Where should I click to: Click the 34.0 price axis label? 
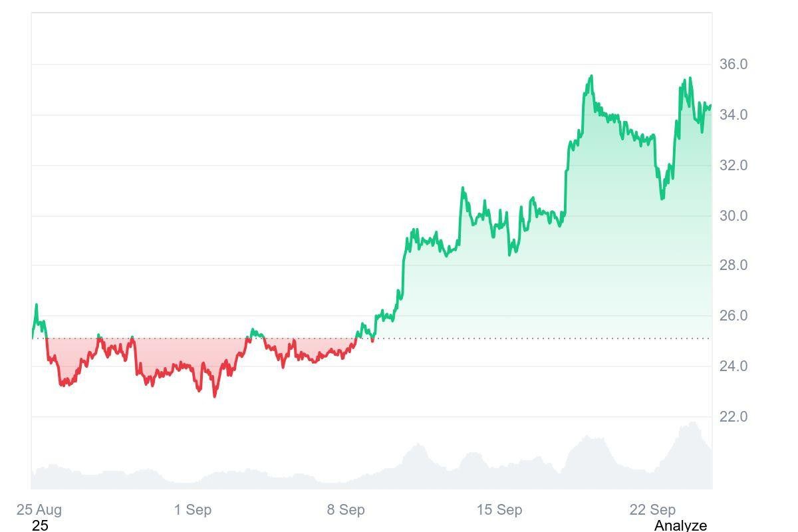[x=733, y=115]
